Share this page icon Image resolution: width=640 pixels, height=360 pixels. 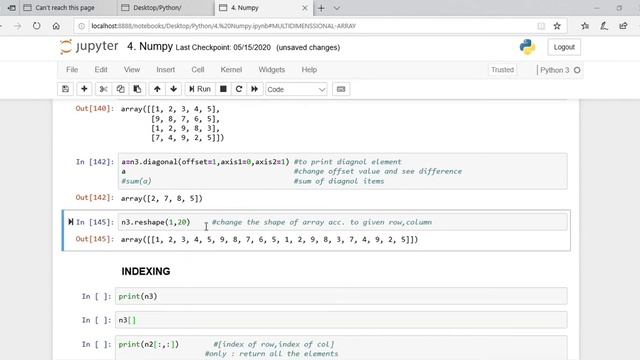pos(623,26)
